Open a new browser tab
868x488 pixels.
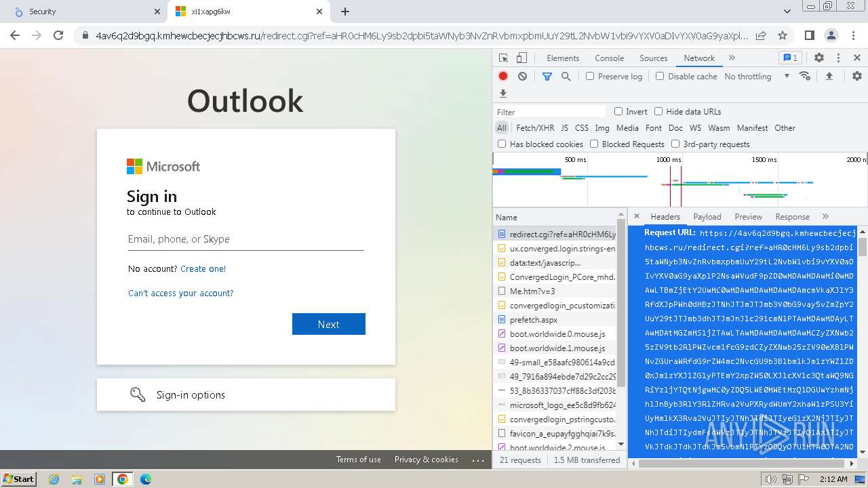click(x=345, y=12)
